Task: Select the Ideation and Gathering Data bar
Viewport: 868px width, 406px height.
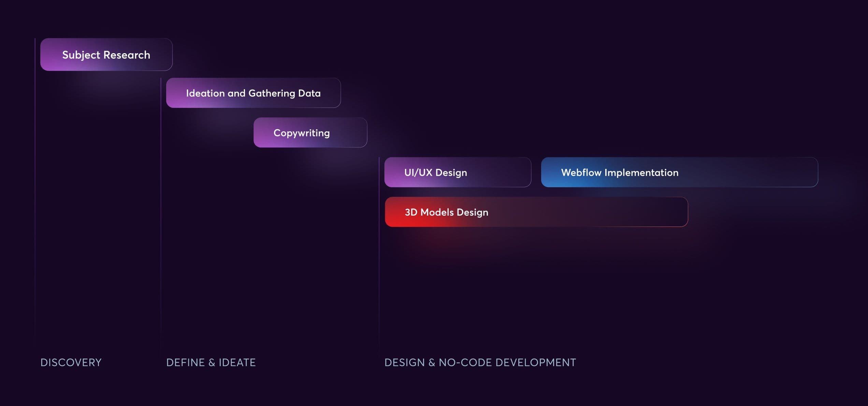Action: point(253,93)
